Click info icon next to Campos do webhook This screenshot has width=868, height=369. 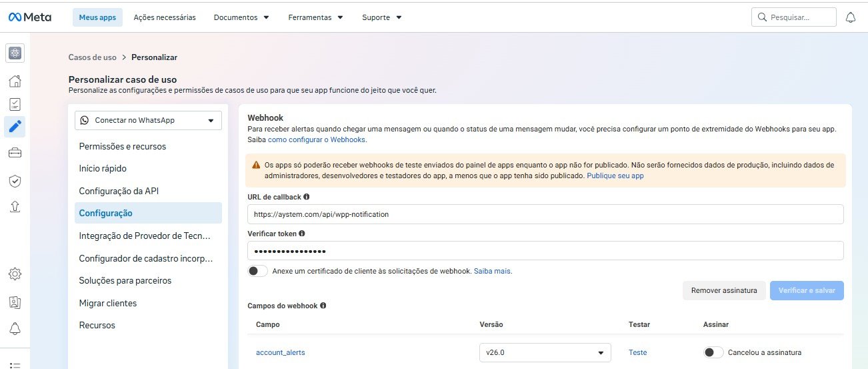point(323,306)
